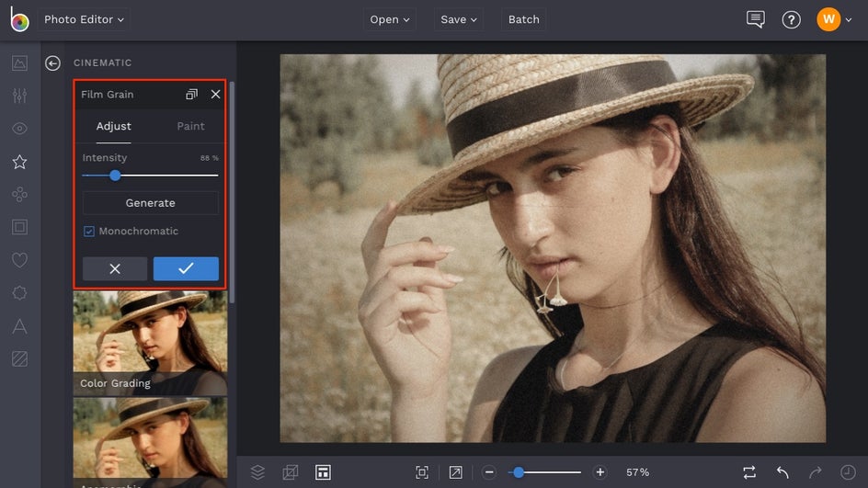
Task: Click the Undo arrow icon
Action: click(782, 472)
